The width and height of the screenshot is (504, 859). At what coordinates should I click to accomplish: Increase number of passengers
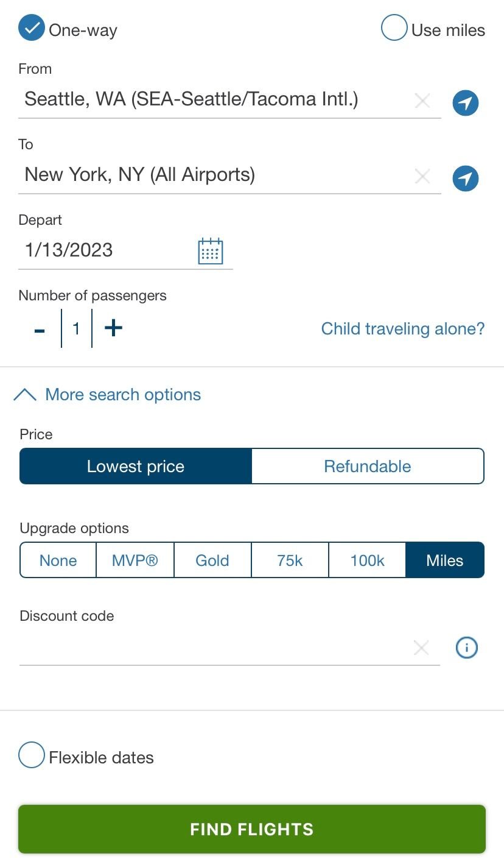click(x=113, y=328)
